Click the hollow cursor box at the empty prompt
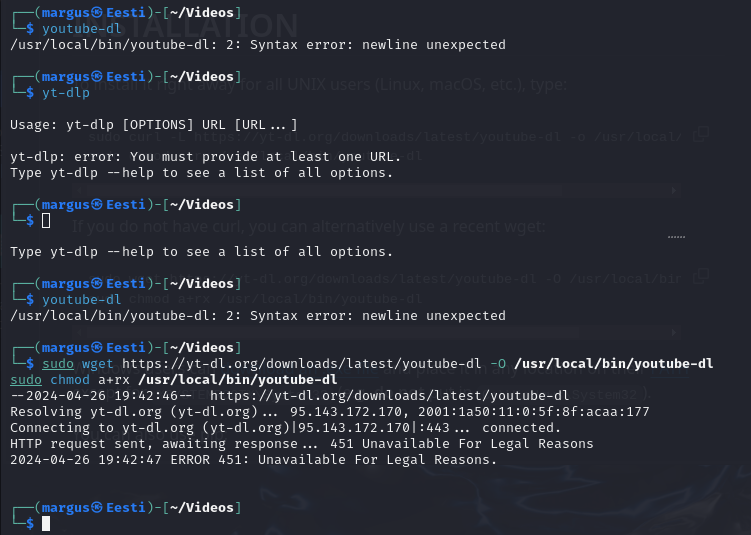This screenshot has width=751, height=535. point(46,220)
